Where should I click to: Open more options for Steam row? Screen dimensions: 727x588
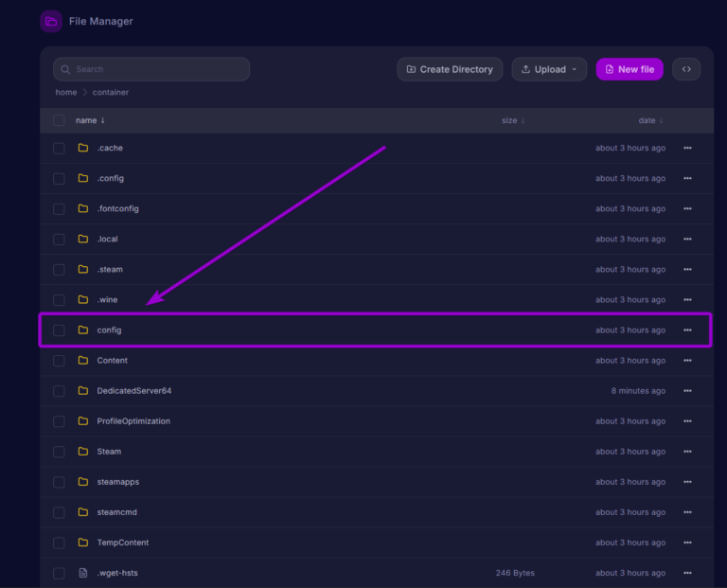point(687,452)
